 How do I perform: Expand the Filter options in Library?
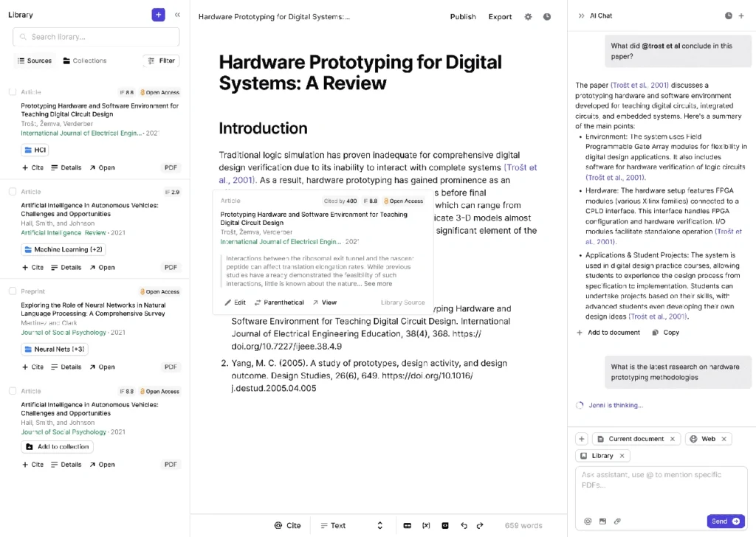[161, 60]
